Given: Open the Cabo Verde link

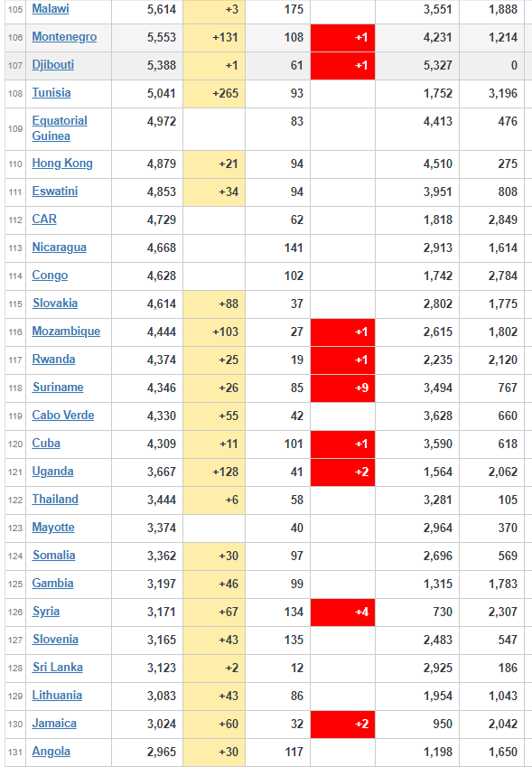Looking at the screenshot, I should coord(63,416).
